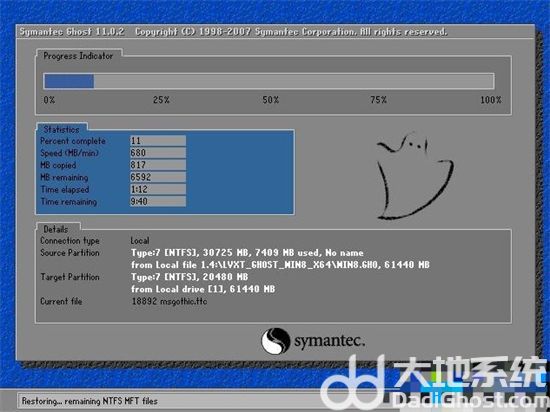Click the Target Partition label
Screen dimensions: 550x412
(x=69, y=277)
